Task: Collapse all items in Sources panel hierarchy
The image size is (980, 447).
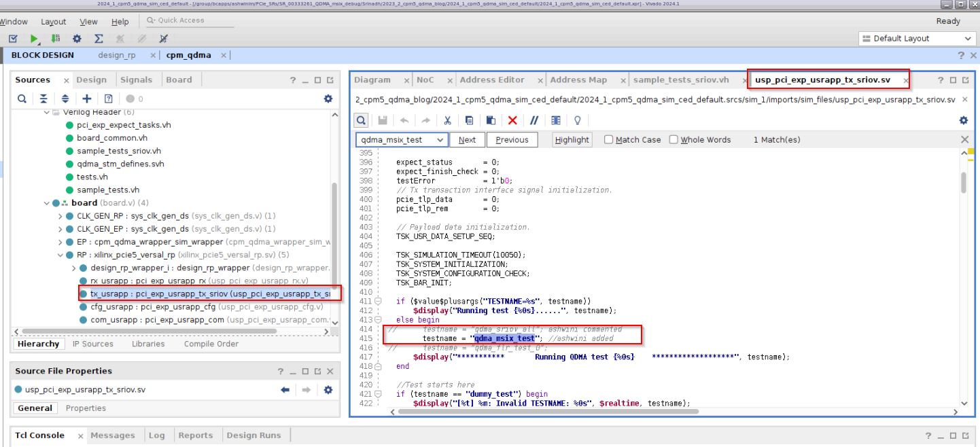Action: click(42, 99)
